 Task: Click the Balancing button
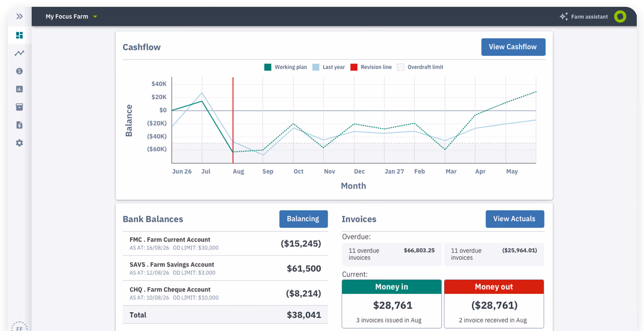[x=303, y=219]
